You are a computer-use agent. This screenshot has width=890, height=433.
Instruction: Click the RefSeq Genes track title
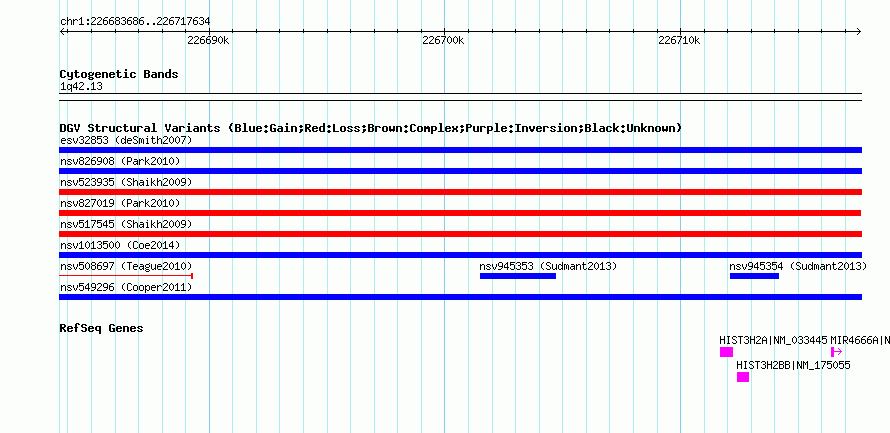click(101, 328)
